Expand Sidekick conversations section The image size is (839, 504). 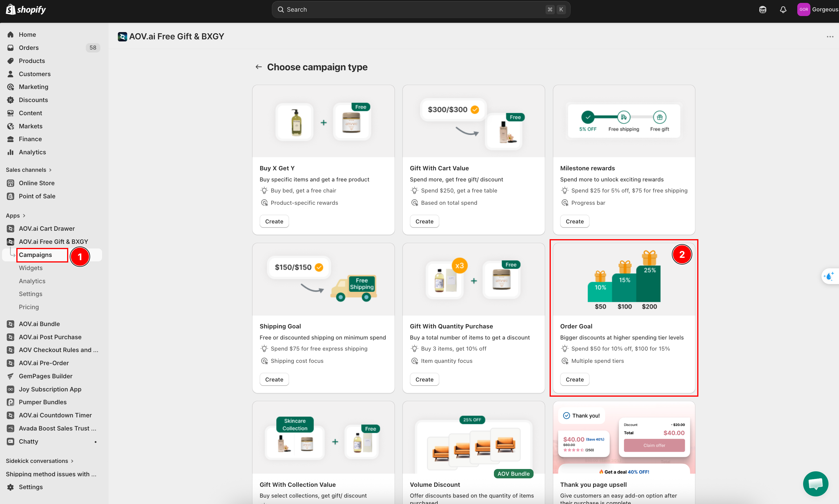pyautogui.click(x=40, y=461)
